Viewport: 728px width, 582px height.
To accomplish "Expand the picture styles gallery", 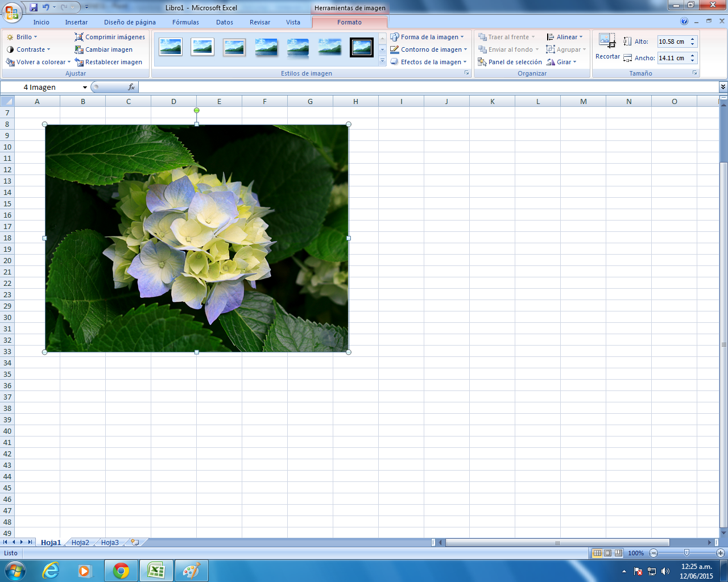I will coord(382,61).
